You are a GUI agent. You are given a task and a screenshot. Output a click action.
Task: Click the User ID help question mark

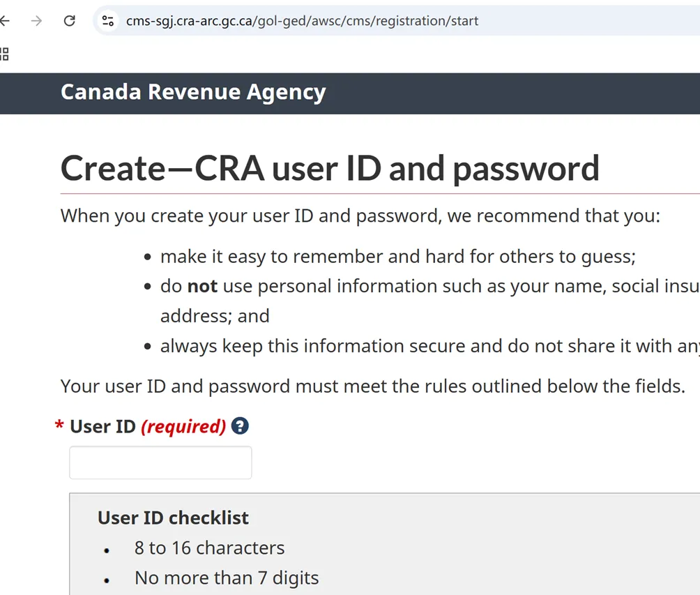tap(240, 425)
